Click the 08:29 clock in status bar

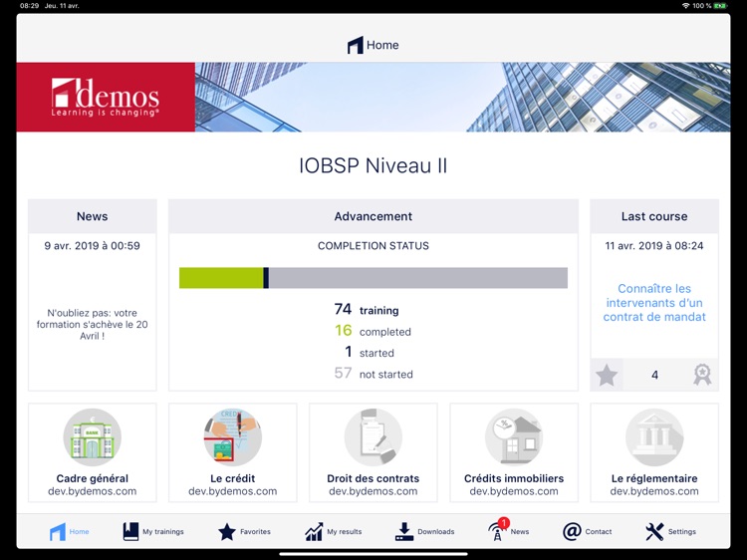(x=30, y=6)
